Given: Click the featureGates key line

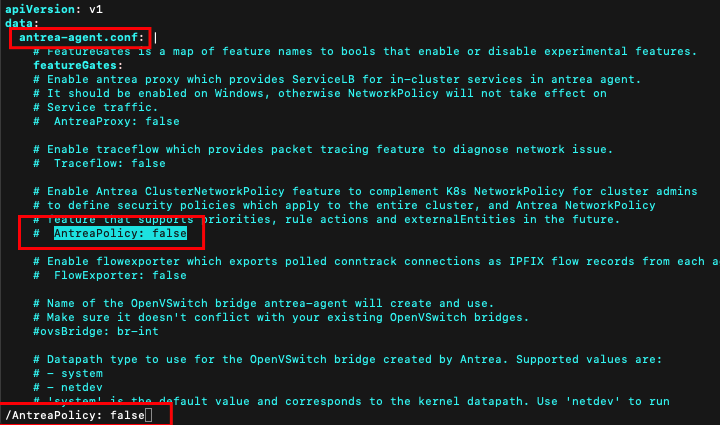Looking at the screenshot, I should click(x=78, y=66).
